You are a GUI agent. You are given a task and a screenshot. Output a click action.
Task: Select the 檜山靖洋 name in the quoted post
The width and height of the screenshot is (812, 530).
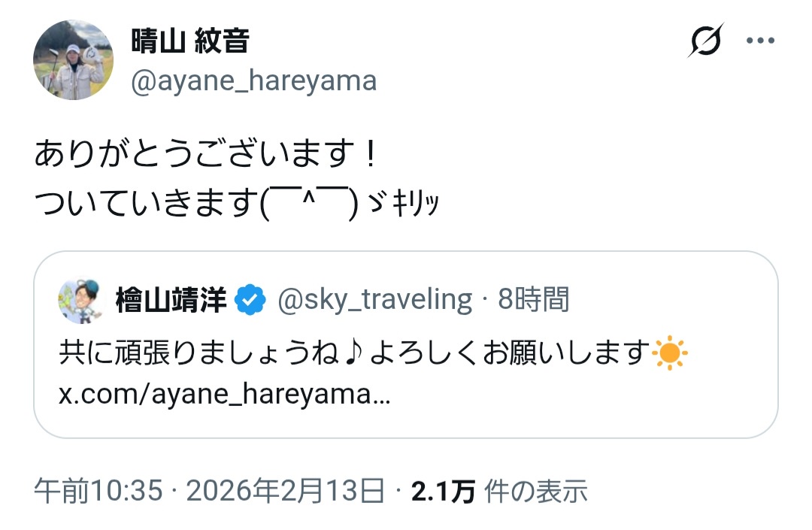pos(171,301)
